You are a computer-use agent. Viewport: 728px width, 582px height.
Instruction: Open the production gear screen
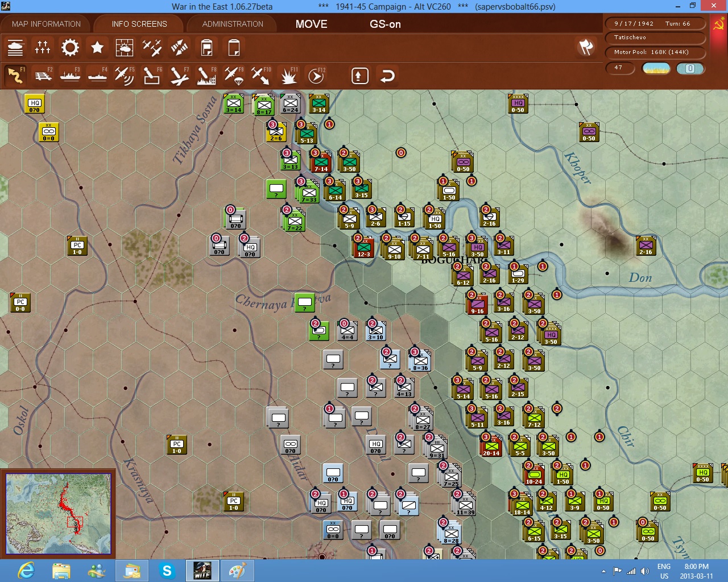click(70, 48)
